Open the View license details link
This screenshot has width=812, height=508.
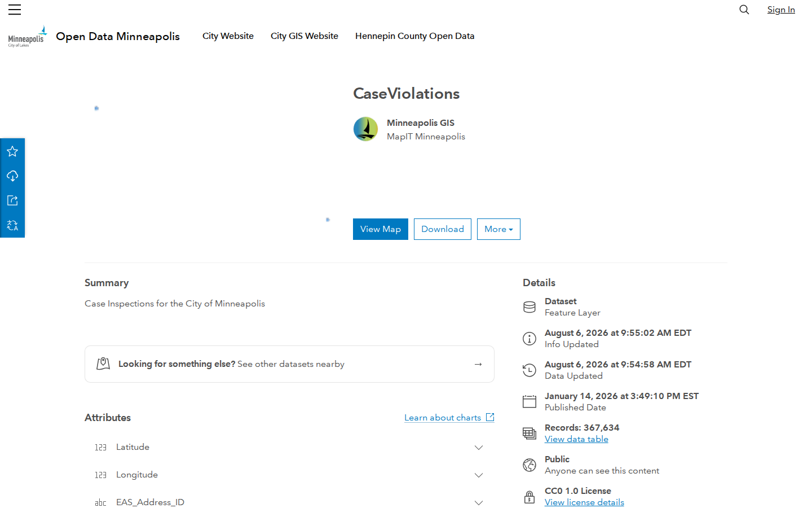(x=584, y=502)
